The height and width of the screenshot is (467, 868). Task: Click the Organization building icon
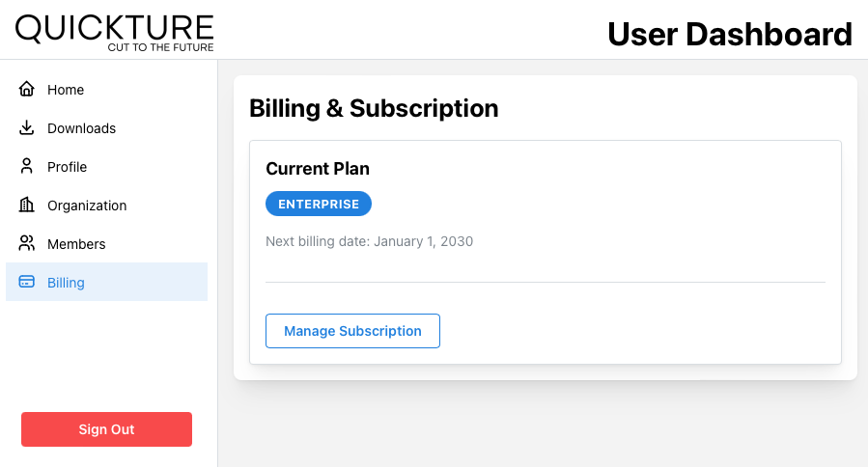point(27,205)
